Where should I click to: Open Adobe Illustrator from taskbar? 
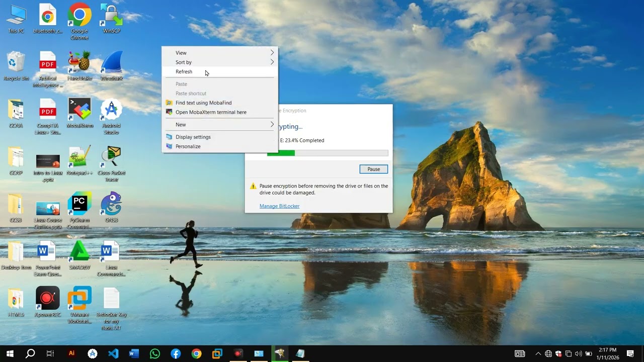tap(71, 353)
